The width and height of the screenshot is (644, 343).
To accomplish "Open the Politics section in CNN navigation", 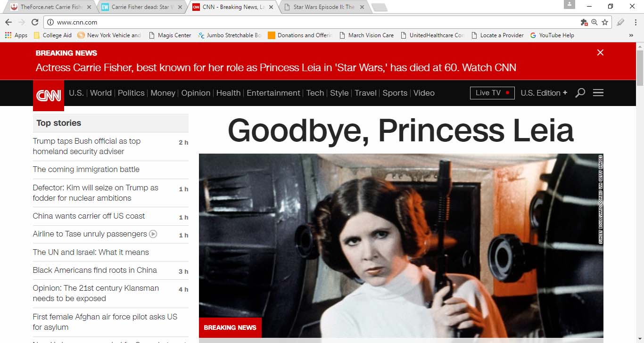I will [131, 93].
